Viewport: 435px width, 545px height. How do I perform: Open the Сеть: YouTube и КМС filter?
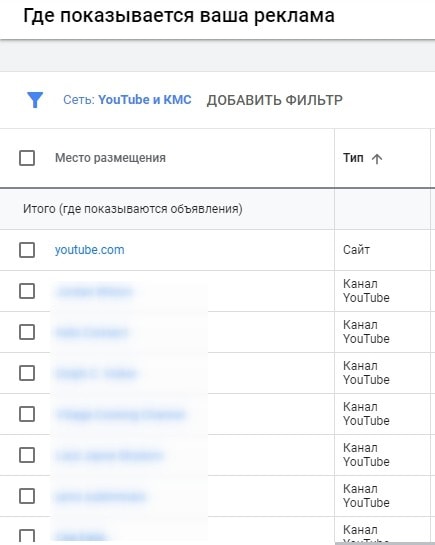pyautogui.click(x=127, y=100)
